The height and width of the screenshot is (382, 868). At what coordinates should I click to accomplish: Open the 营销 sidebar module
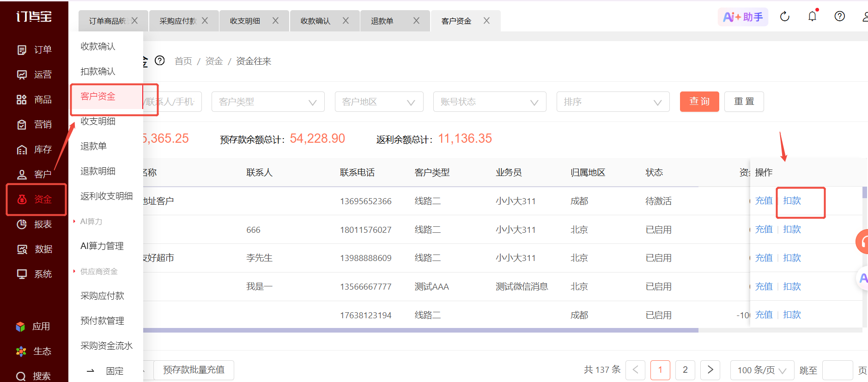(x=34, y=125)
